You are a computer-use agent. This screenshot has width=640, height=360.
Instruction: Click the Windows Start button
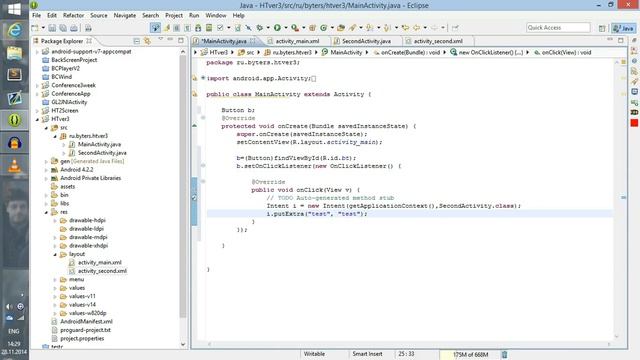(14, 9)
